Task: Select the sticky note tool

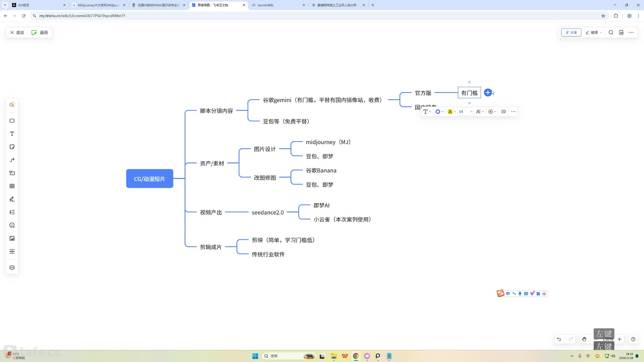Action: coord(12,147)
